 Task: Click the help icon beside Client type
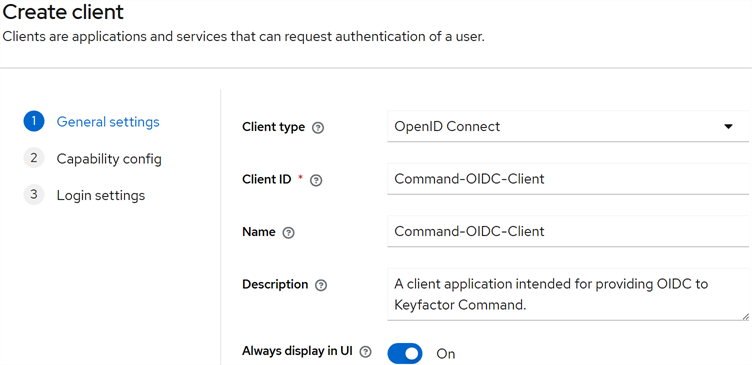point(317,128)
